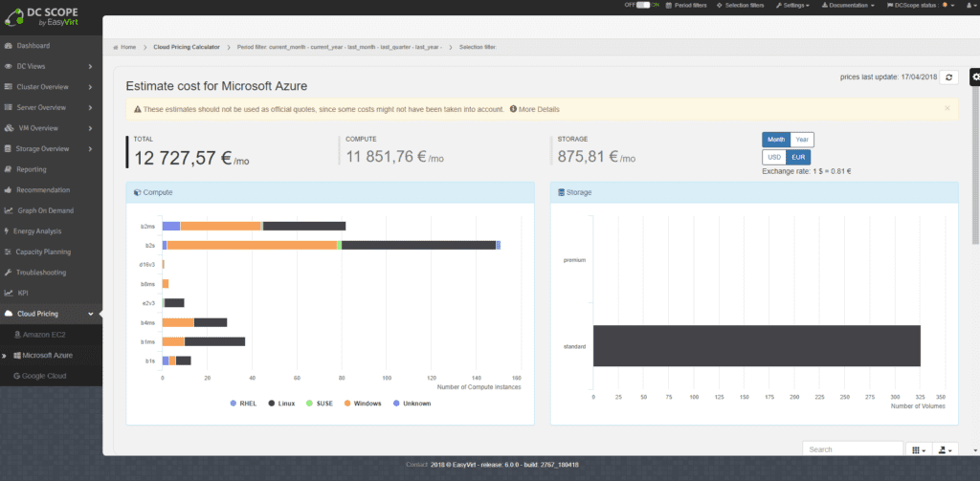Click the Selection filters crosshair icon
This screenshot has height=481, width=980.
point(720,5)
